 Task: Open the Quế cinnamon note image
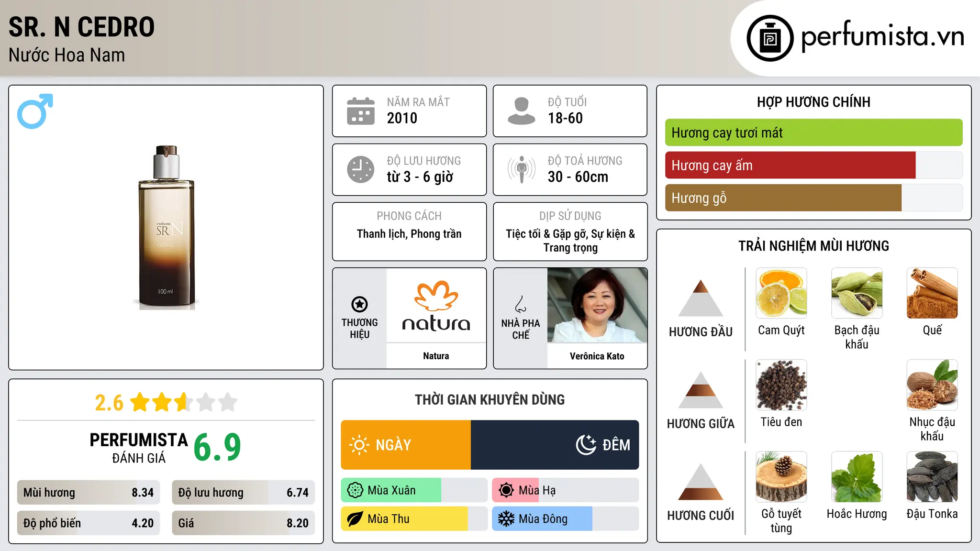932,293
